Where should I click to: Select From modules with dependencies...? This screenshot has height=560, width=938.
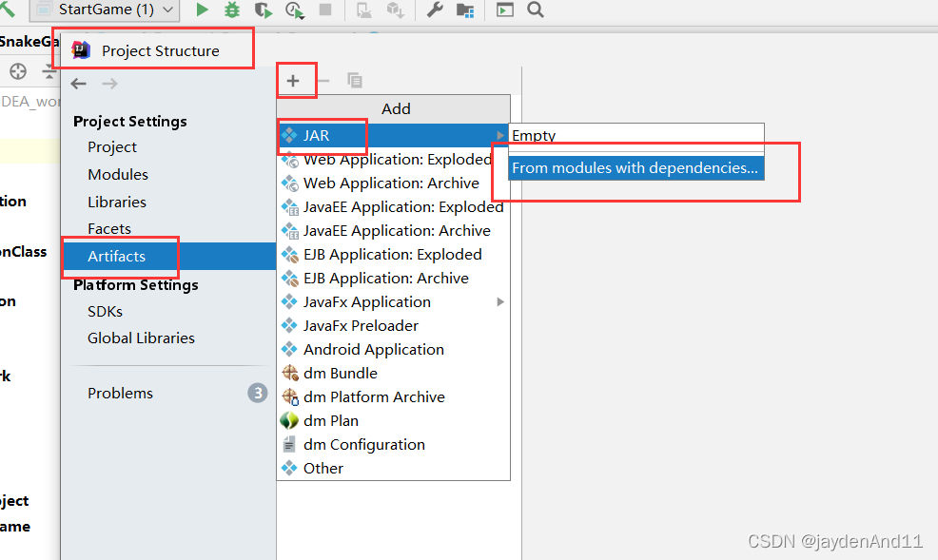click(x=636, y=168)
